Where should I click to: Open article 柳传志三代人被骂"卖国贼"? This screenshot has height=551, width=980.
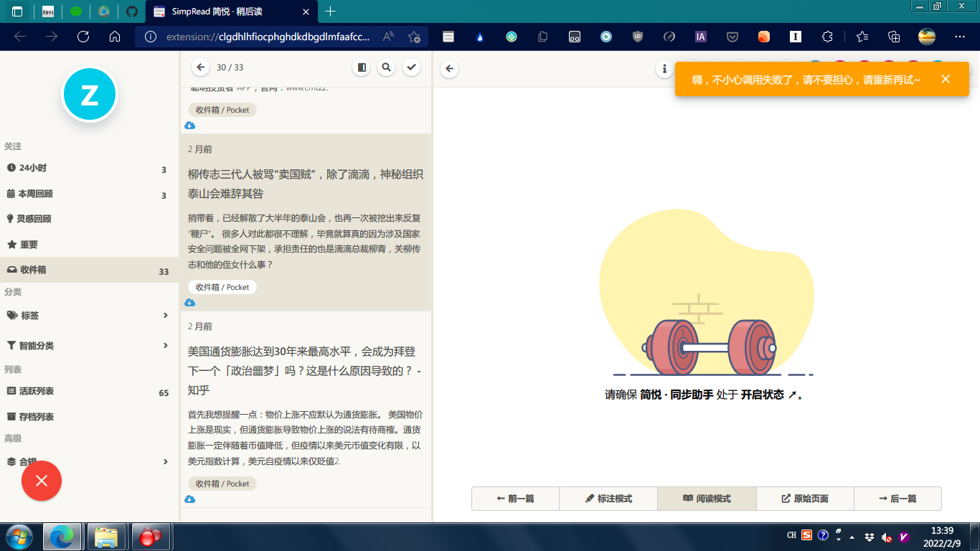coord(306,184)
